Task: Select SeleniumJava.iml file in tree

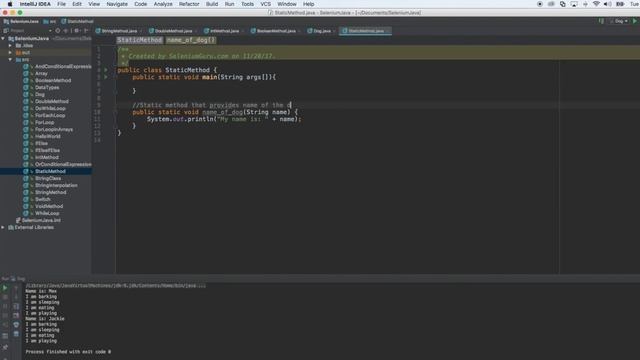Action: (38, 220)
